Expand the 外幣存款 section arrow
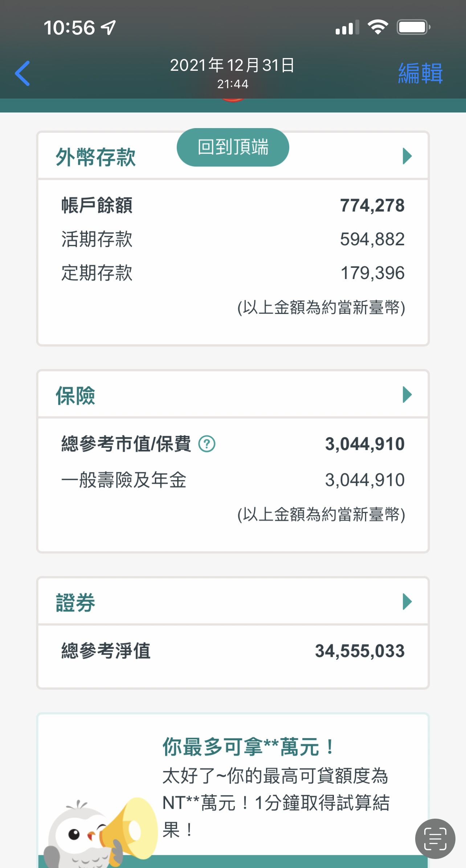This screenshot has width=466, height=868. pos(407,156)
